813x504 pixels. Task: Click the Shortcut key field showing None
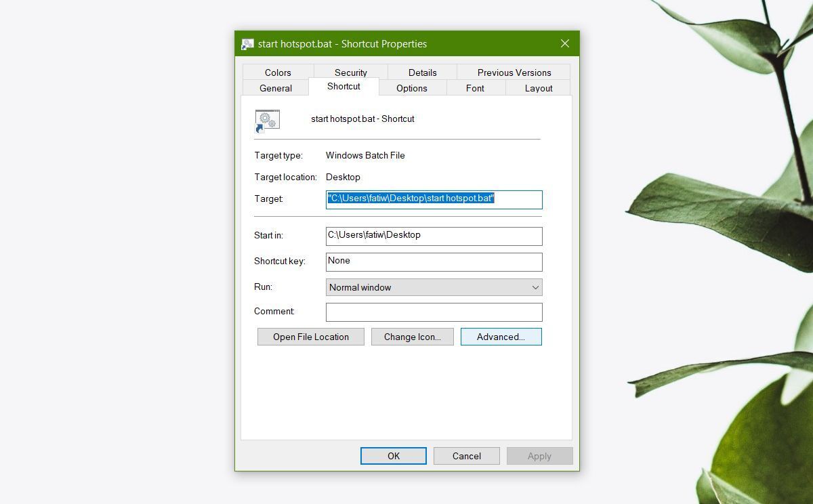click(x=434, y=261)
